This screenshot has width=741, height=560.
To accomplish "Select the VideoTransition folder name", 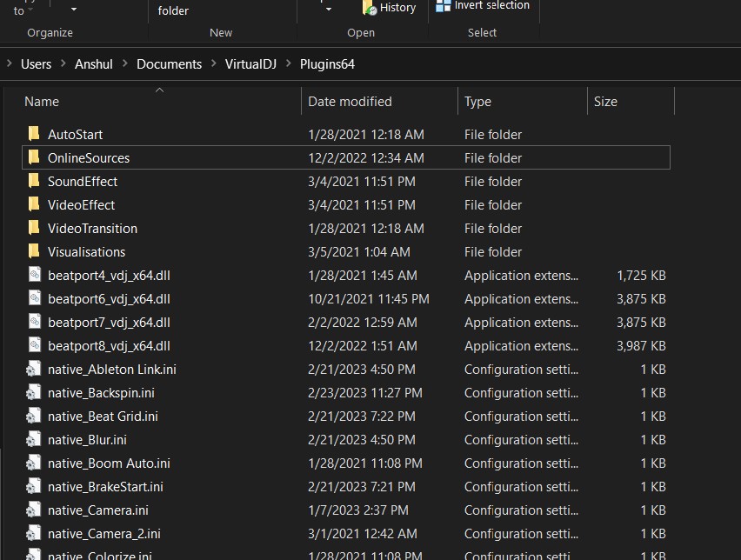I will [x=92, y=228].
